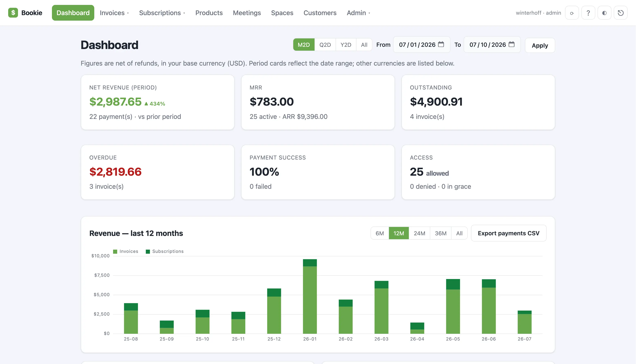
Task: Toggle the Invoices legend color swatch
Action: pyautogui.click(x=115, y=251)
